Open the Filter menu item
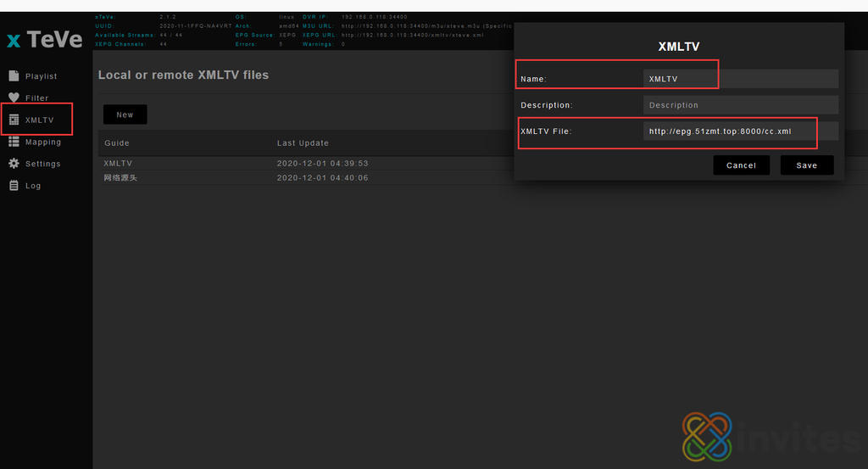 tap(37, 98)
